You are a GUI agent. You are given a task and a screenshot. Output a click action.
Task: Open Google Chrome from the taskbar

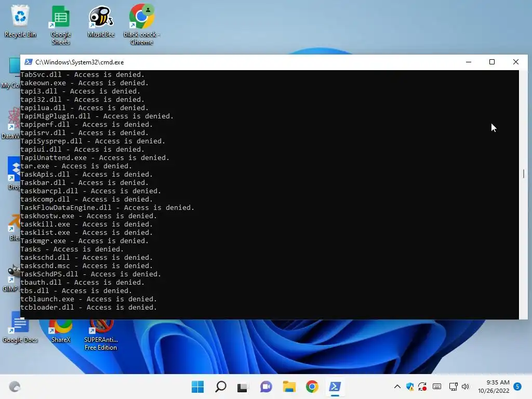tap(312, 387)
